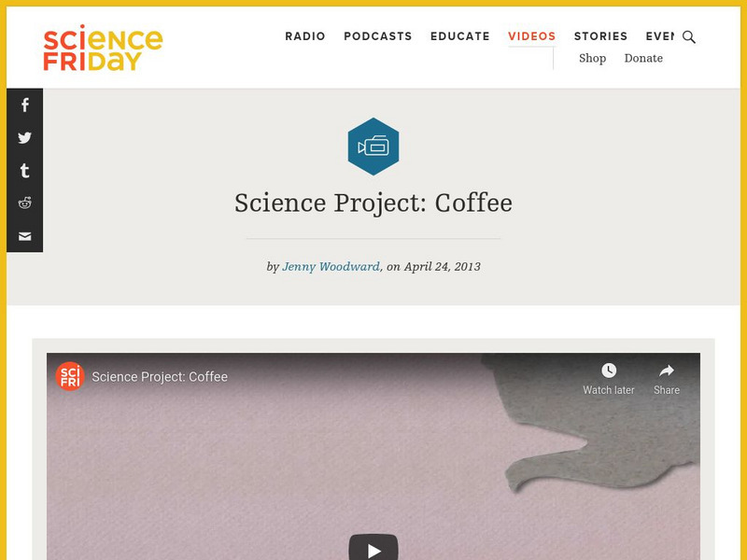This screenshot has height=560, width=747.
Task: Click the SciFri logo in the video player
Action: coord(70,377)
